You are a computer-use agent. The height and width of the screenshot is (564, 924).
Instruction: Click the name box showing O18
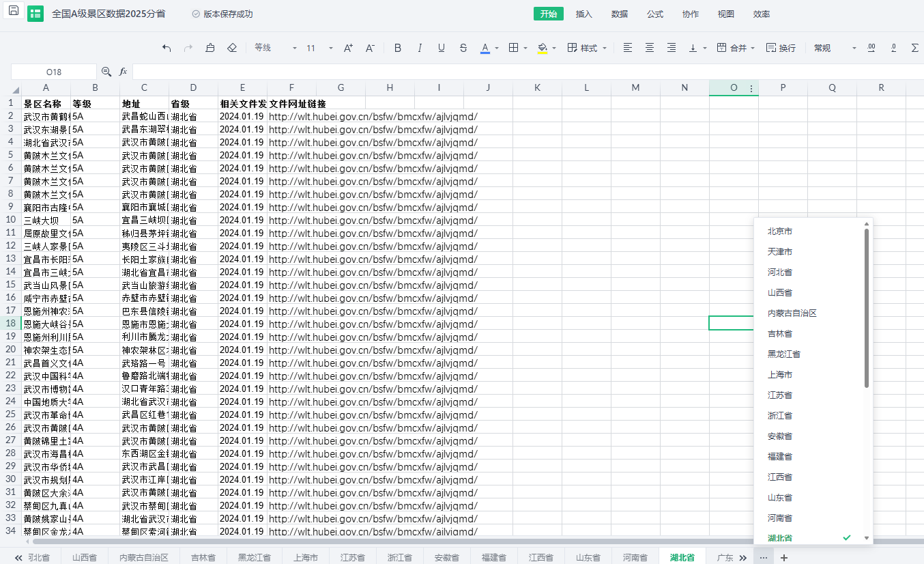(54, 72)
